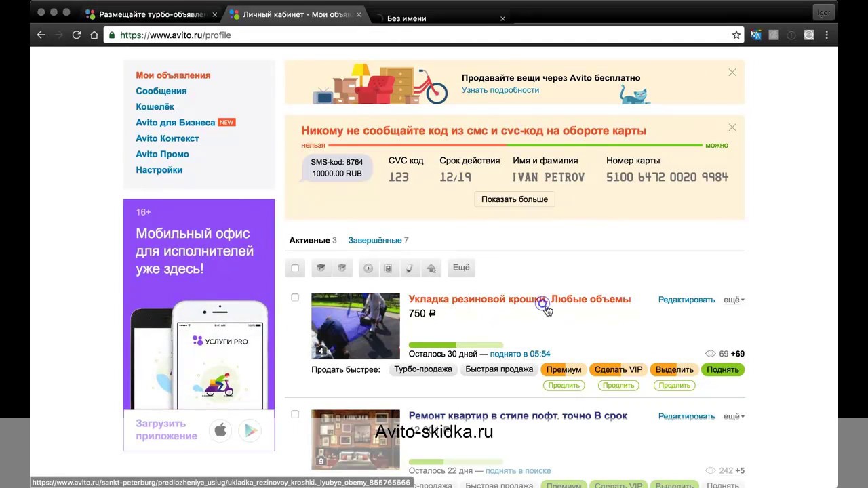868x488 pixels.
Task: Go back using the browser back arrow
Action: pos(41,35)
